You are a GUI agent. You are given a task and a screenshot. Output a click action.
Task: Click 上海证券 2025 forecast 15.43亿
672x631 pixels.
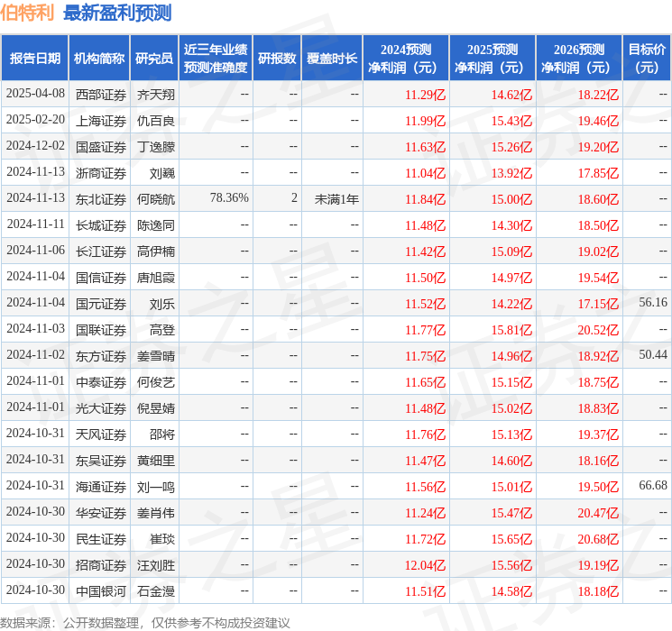511,121
